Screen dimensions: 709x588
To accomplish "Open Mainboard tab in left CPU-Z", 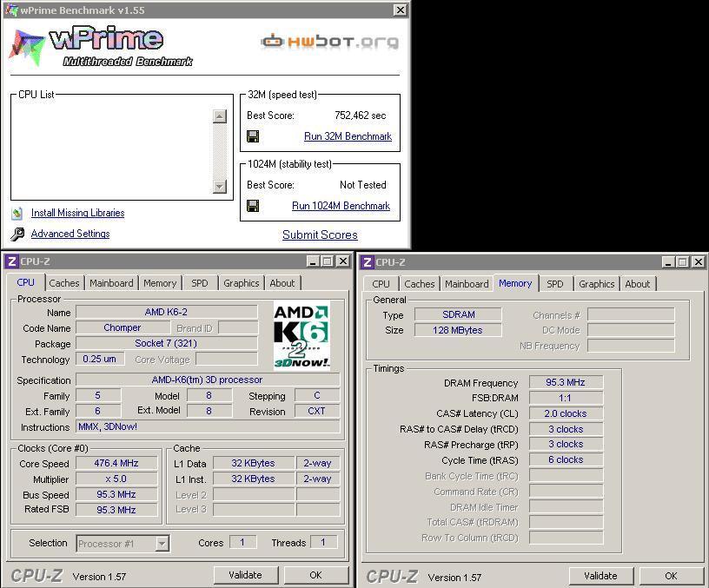I will point(111,283).
